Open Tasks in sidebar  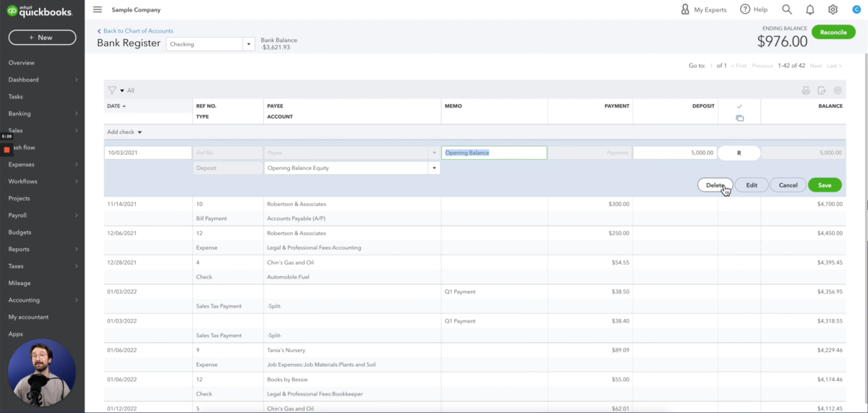(16, 96)
